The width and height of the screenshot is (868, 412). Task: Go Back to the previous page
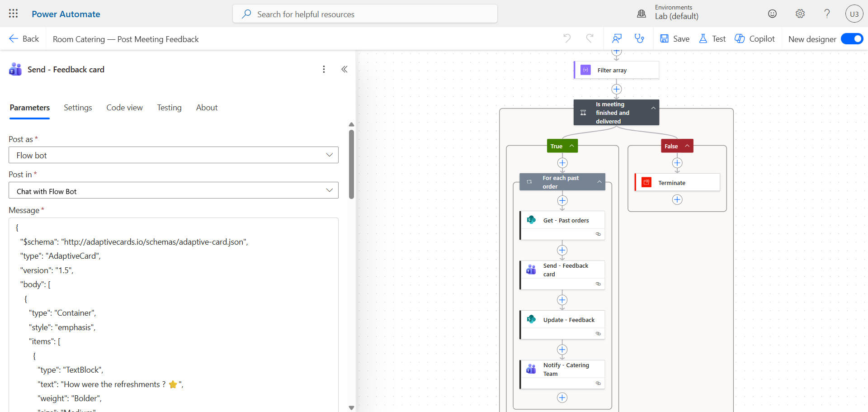pyautogui.click(x=24, y=39)
